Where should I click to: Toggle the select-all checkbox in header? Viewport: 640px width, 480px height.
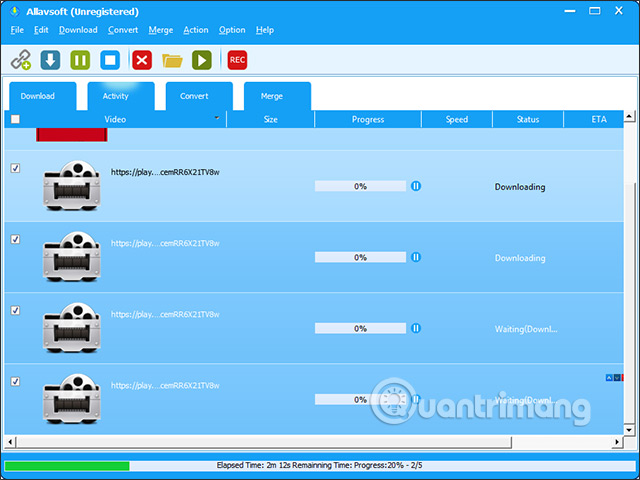(15, 119)
